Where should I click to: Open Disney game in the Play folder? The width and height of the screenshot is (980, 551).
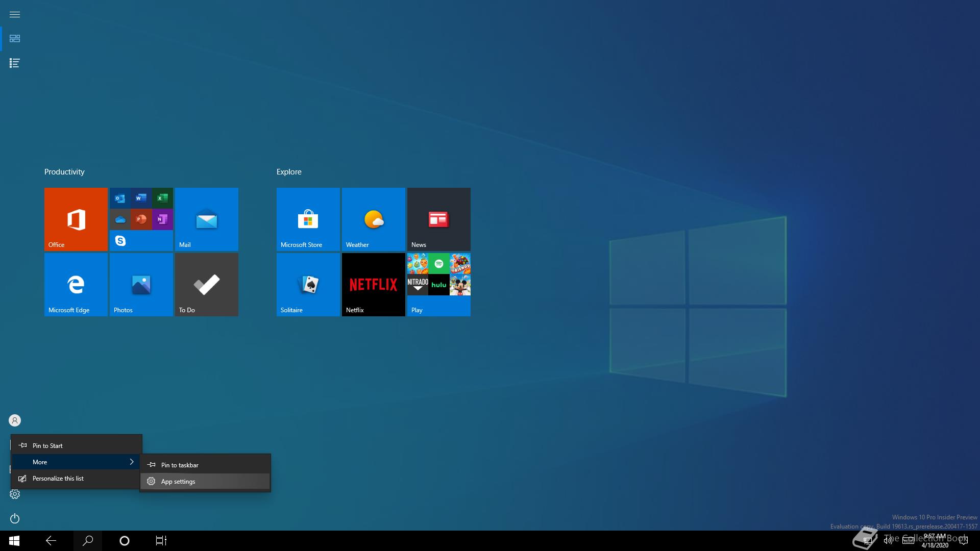460,285
